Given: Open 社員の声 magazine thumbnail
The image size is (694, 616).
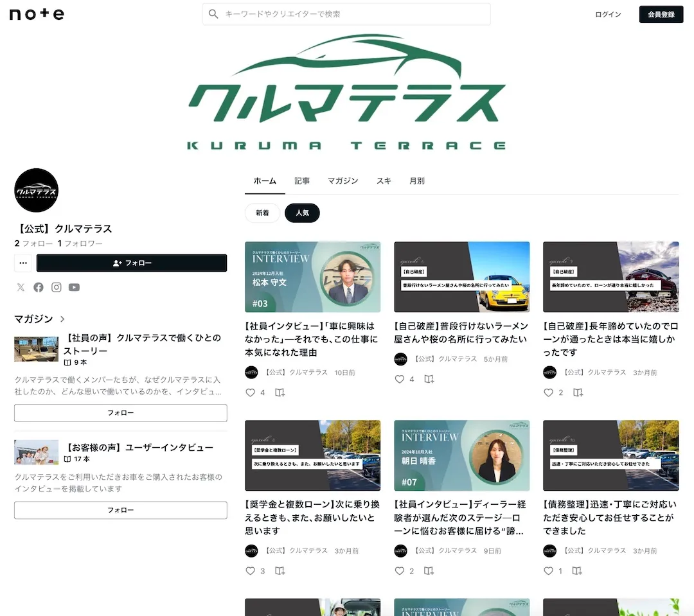Looking at the screenshot, I should (x=36, y=349).
